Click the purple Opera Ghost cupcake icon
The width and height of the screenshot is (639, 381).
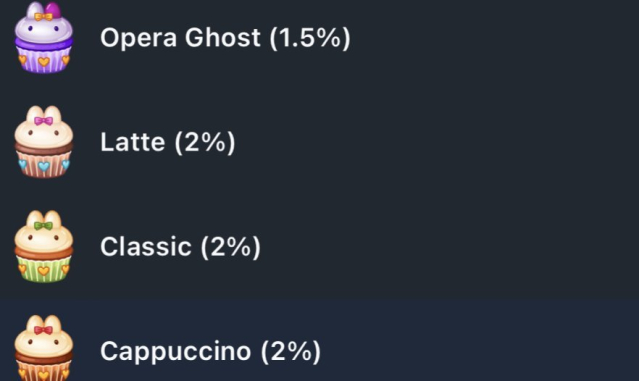pyautogui.click(x=44, y=37)
